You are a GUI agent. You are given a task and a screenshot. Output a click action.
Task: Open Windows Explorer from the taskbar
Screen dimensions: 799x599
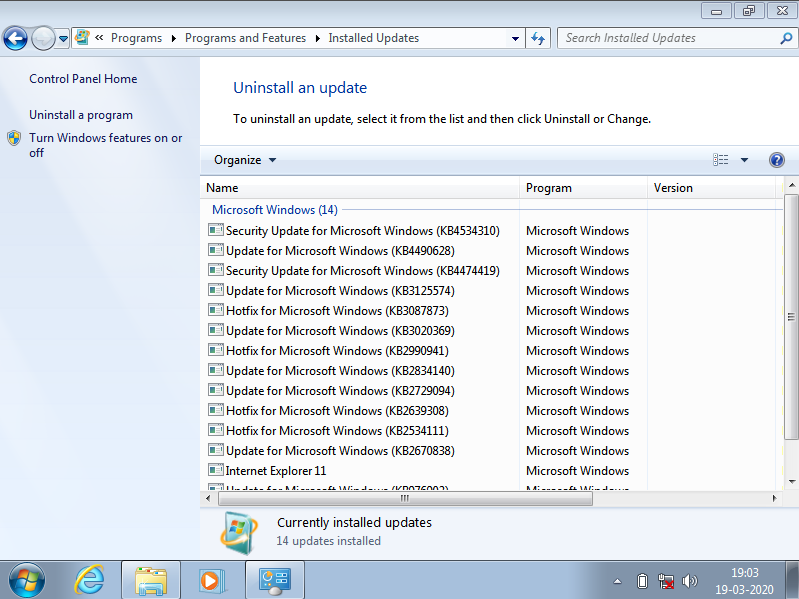tap(151, 580)
